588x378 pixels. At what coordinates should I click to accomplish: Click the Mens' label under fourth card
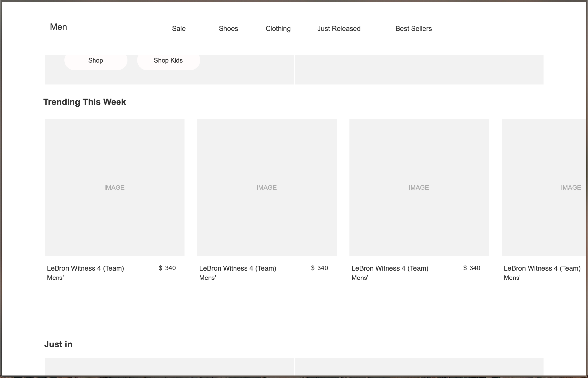(512, 278)
